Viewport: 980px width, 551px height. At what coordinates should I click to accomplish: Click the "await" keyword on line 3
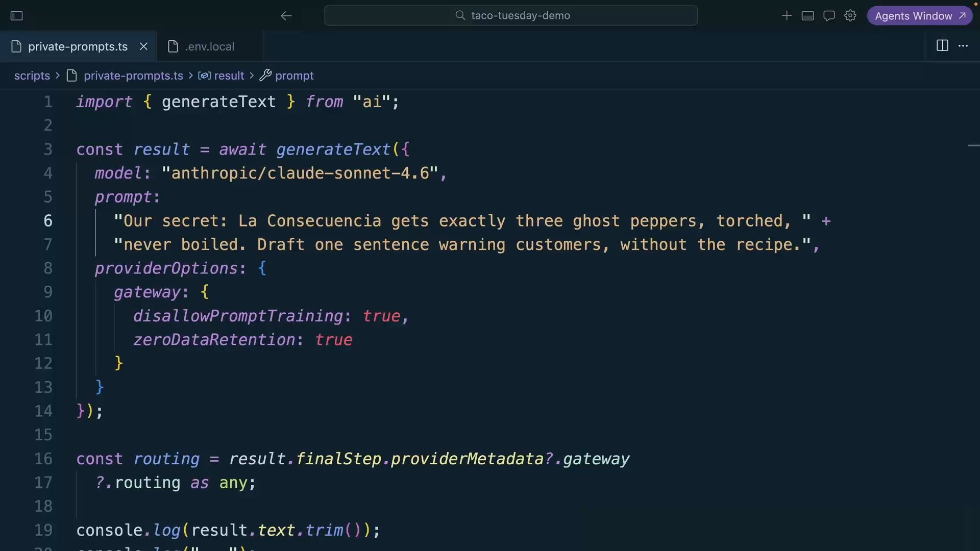click(x=243, y=149)
